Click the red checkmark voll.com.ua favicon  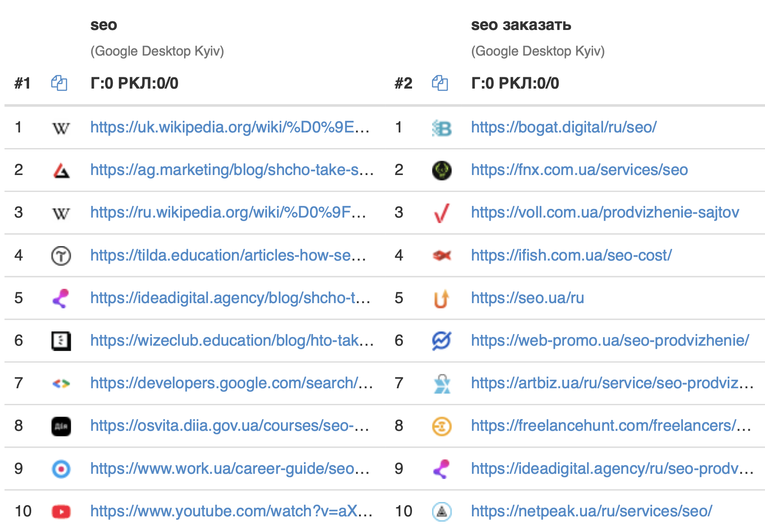pos(442,213)
